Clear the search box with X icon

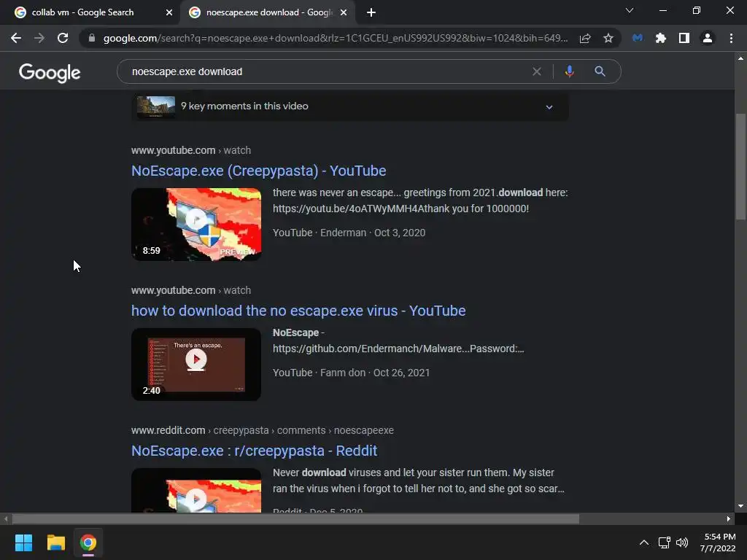coord(537,71)
